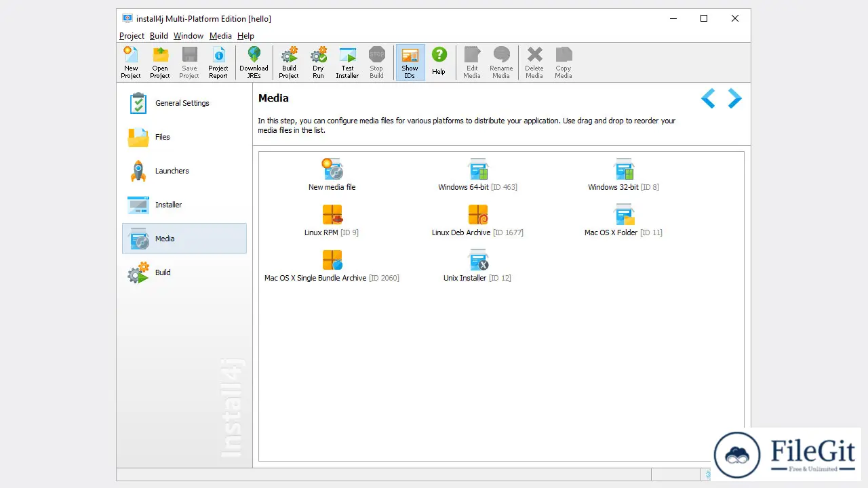Select the Unix Installer media icon
The width and height of the screenshot is (868, 488).
pyautogui.click(x=478, y=260)
